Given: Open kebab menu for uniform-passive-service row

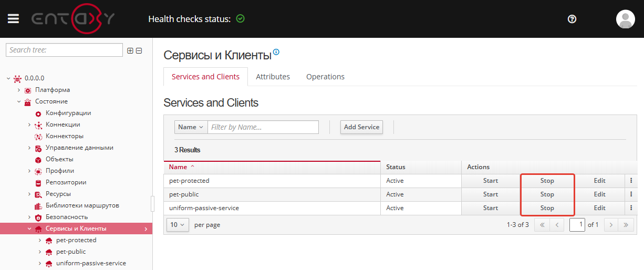Looking at the screenshot, I should (631, 208).
